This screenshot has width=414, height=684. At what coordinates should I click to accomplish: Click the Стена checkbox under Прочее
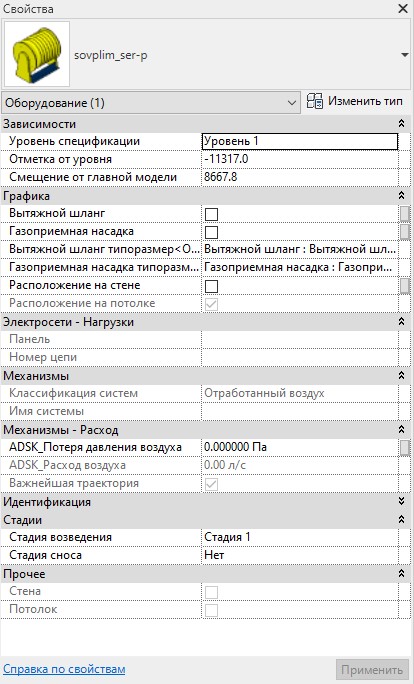pos(212,592)
